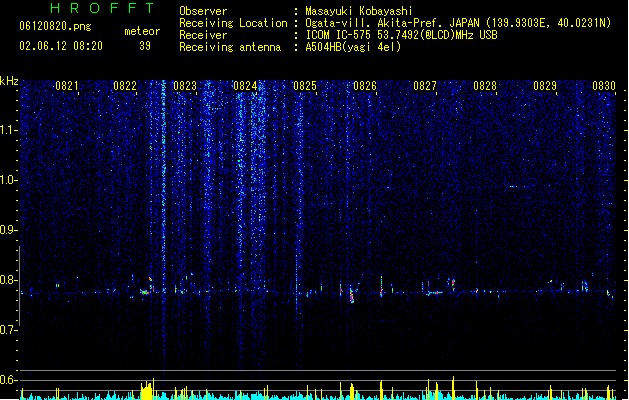The width and height of the screenshot is (629, 400).
Task: Click the 0829 time marker
Action: point(545,86)
